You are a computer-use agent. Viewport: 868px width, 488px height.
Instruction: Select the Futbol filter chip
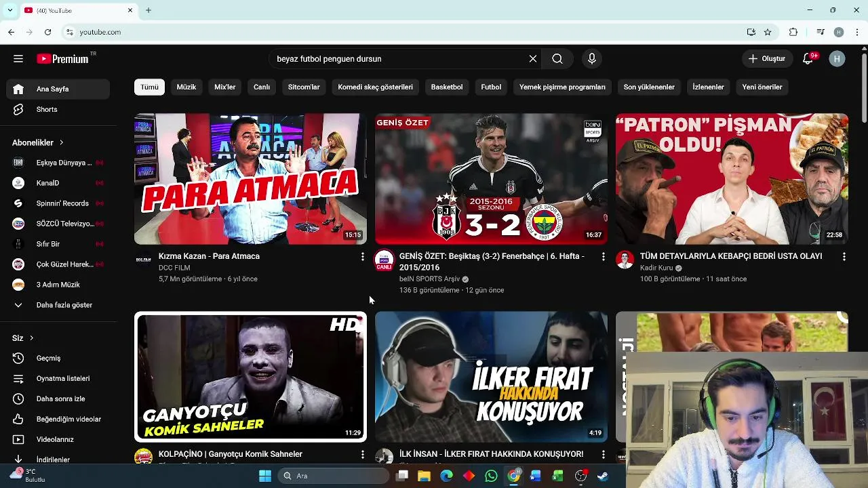coord(491,87)
